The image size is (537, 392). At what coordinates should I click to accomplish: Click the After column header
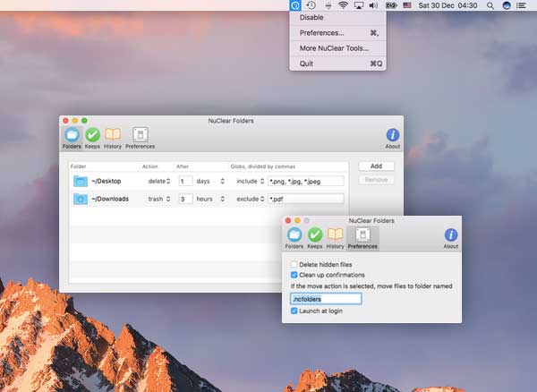point(183,166)
